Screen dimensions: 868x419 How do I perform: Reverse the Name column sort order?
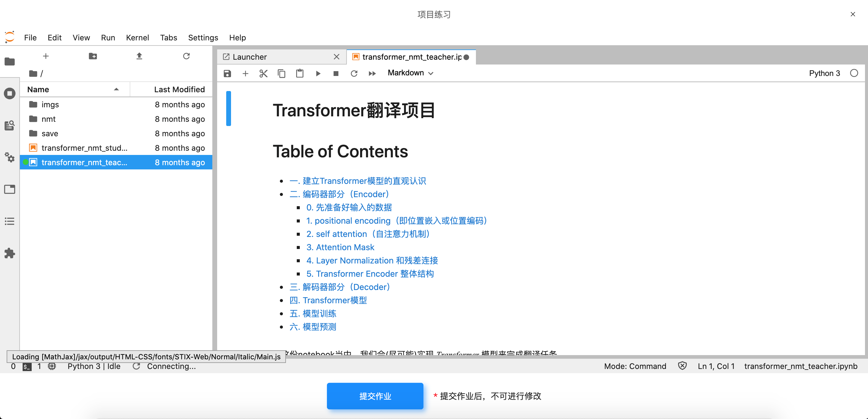116,89
